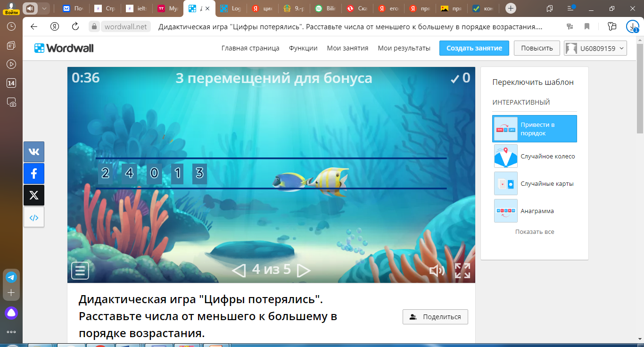644x347 pixels.
Task: Open the embed code button
Action: (x=34, y=217)
